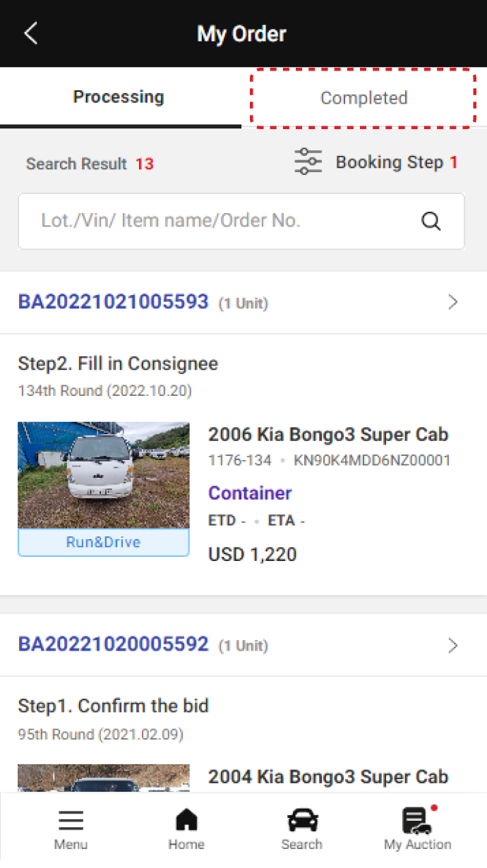
Task: Tap the back arrow icon
Action: [x=30, y=33]
